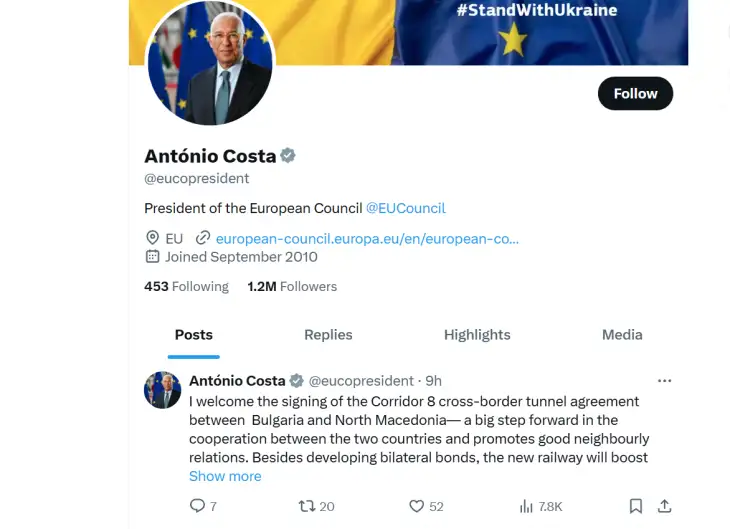Viewport: 730px width, 529px height.
Task: Follow António Costa's account
Action: (635, 94)
